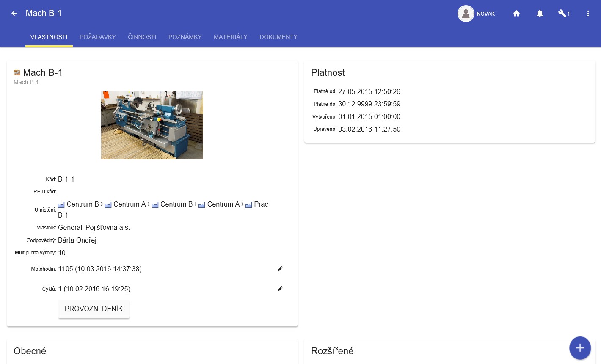Viewport: 601px width, 364px height.
Task: Select the DOKUMENTY tab
Action: (278, 37)
